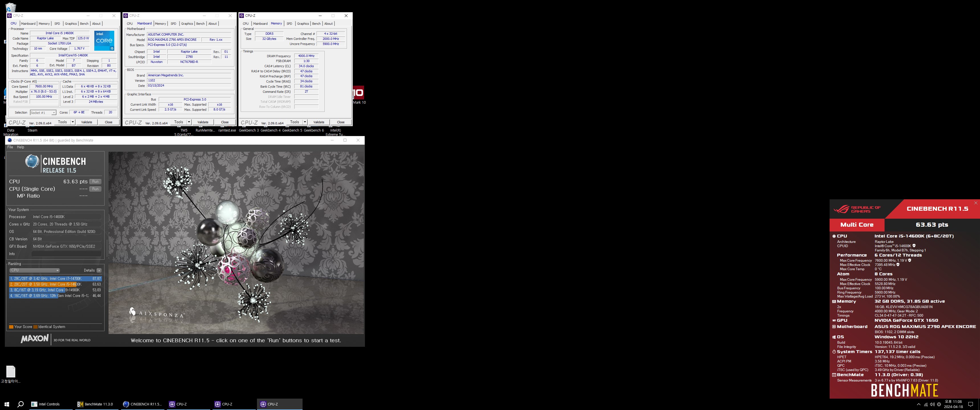Viewport: 980px width, 410px height.
Task: Show hidden system tray icons chevron
Action: click(919, 404)
